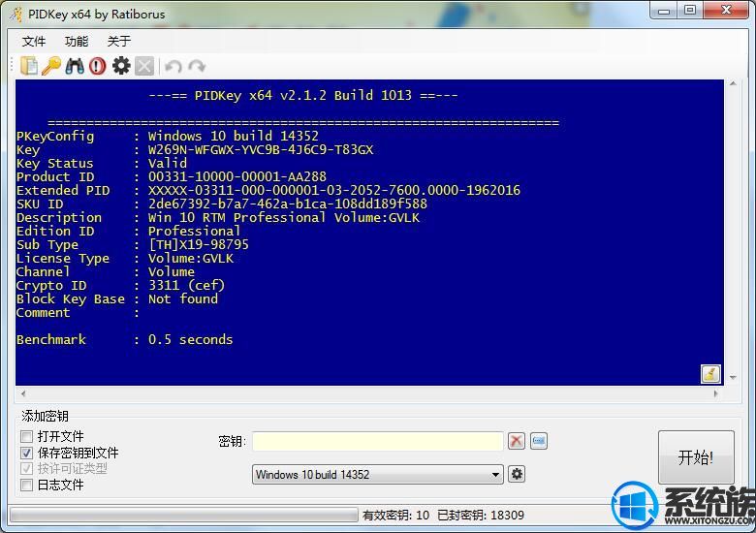Screen dimensions: 756x533
Task: Click the progress bar at the bottom
Action: (183, 515)
